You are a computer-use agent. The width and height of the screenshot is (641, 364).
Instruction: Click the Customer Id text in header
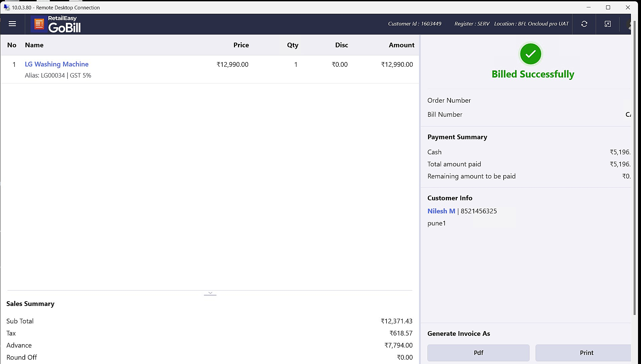[415, 24]
